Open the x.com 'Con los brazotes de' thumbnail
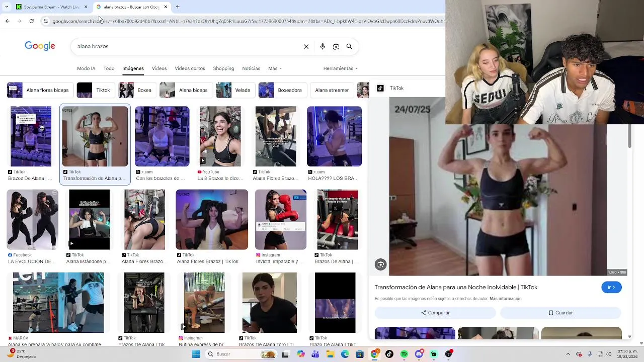This screenshot has height=362, width=644. pos(162,136)
